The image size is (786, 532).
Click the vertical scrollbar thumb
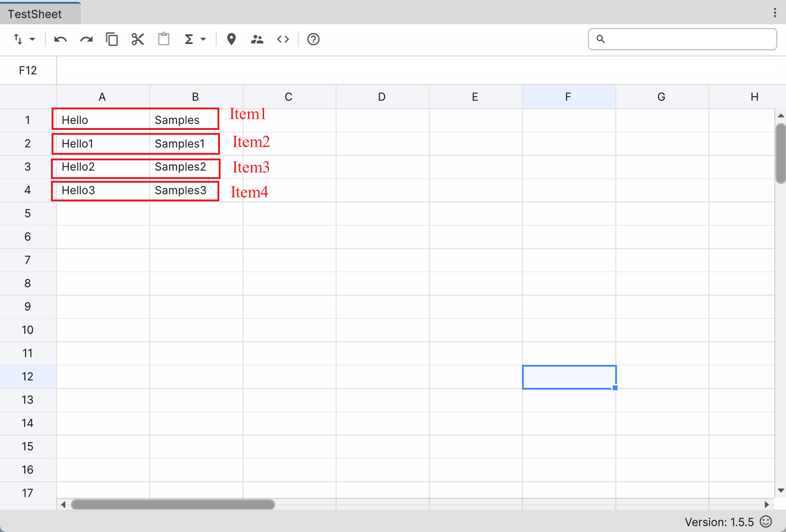[781, 153]
